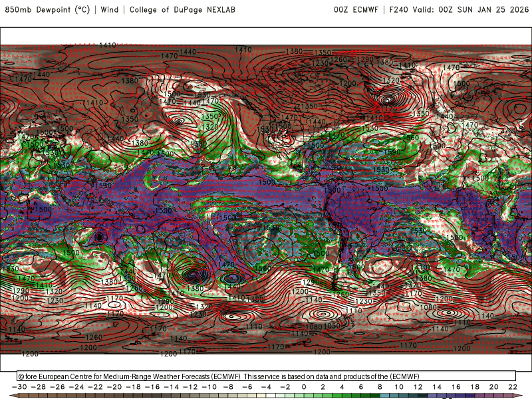Click the -26 value on the legend scale

click(x=57, y=387)
